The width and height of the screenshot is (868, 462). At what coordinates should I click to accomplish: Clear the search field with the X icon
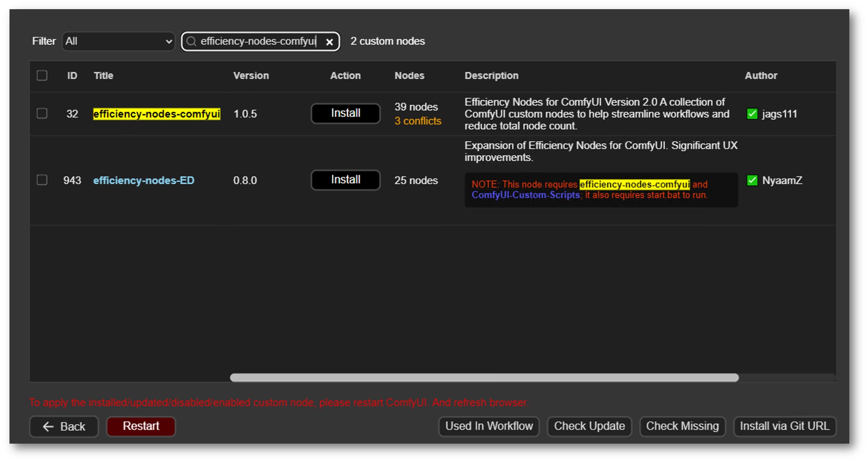(329, 42)
